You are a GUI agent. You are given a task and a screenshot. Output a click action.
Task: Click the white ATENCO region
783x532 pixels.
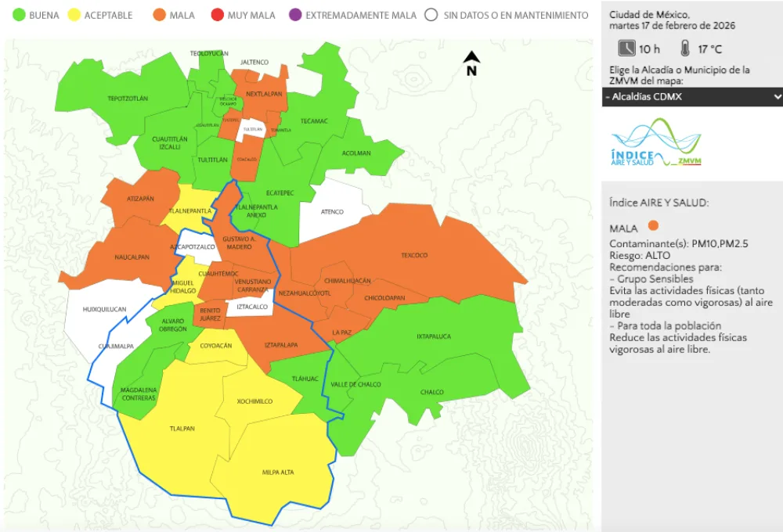(331, 211)
